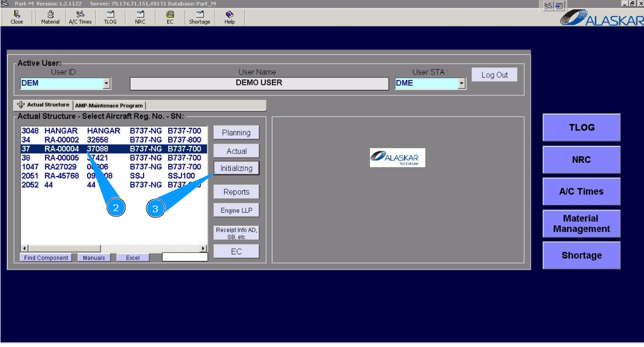Open the Help toolbar icon

click(230, 17)
